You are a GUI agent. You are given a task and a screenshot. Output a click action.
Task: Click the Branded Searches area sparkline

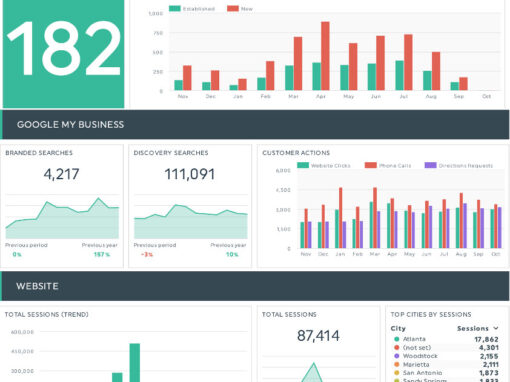(62, 218)
